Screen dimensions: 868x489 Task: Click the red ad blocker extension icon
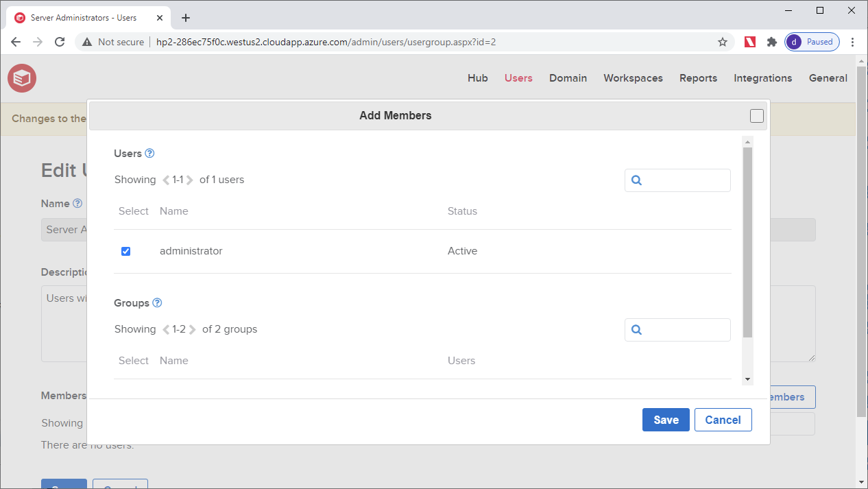click(749, 42)
